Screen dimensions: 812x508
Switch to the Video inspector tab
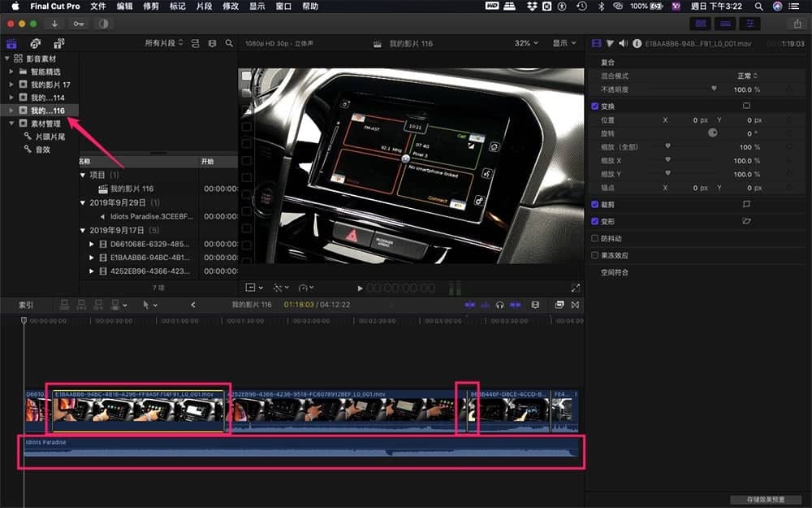[x=597, y=44]
